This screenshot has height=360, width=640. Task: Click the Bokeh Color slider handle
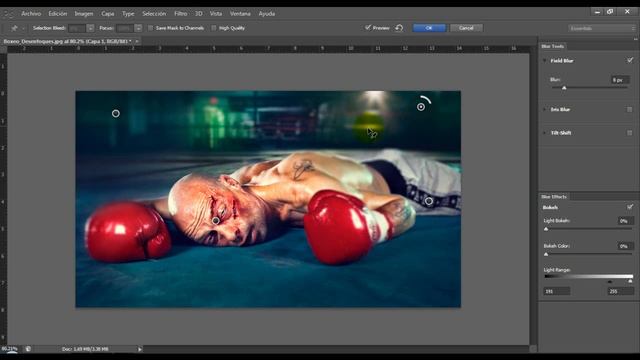click(x=546, y=254)
